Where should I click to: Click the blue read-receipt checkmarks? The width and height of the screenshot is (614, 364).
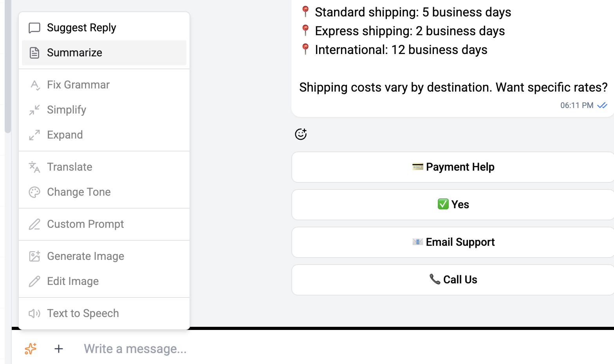pyautogui.click(x=602, y=105)
